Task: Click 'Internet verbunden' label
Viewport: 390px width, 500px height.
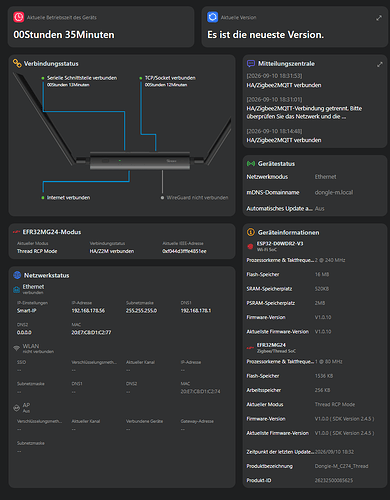Action: click(68, 198)
